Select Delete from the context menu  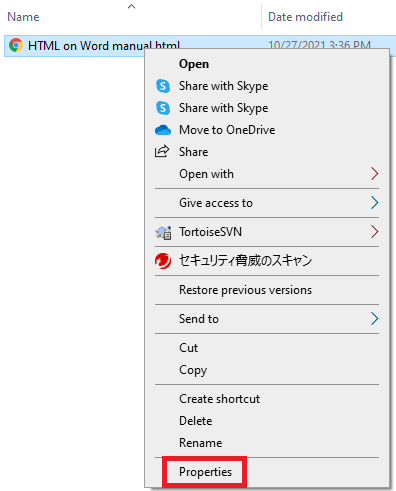click(x=195, y=421)
